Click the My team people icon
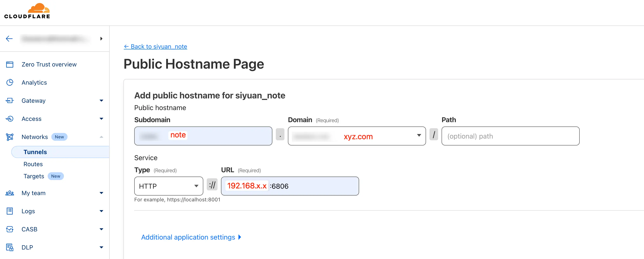This screenshot has height=259, width=644. 10,193
